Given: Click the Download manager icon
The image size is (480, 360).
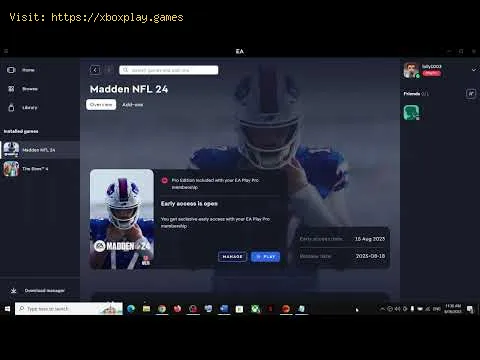Looking at the screenshot, I should pyautogui.click(x=13, y=291).
